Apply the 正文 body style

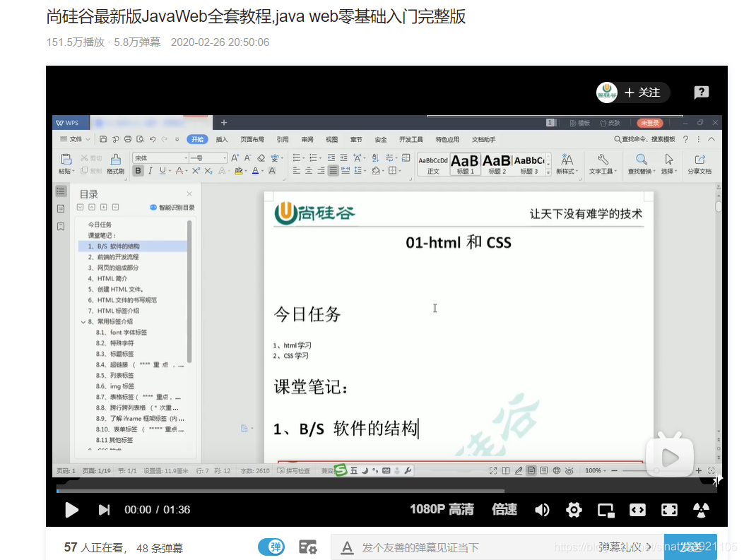click(433, 164)
